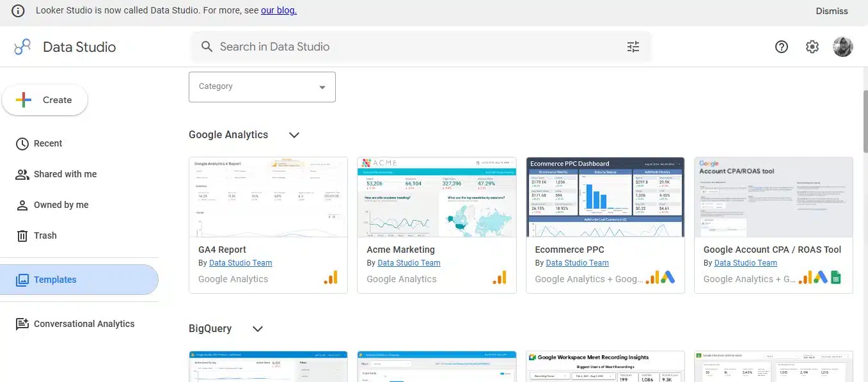Open the user account avatar

[x=843, y=47]
